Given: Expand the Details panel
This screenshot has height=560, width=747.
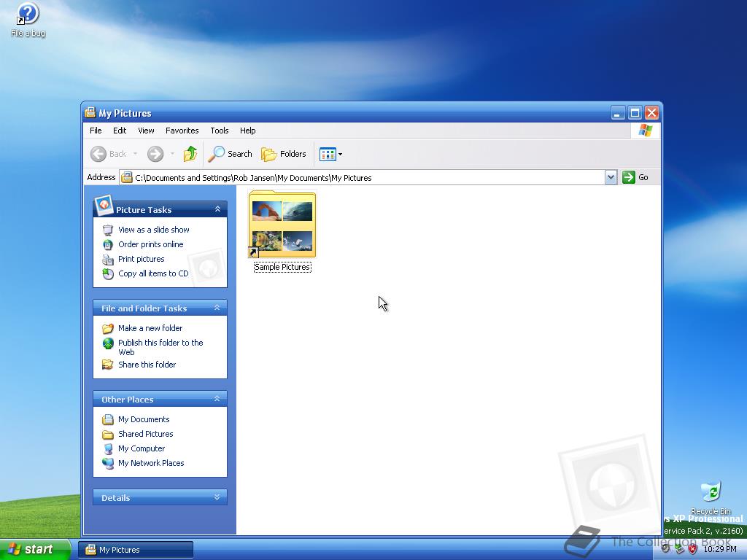Looking at the screenshot, I should (x=217, y=497).
